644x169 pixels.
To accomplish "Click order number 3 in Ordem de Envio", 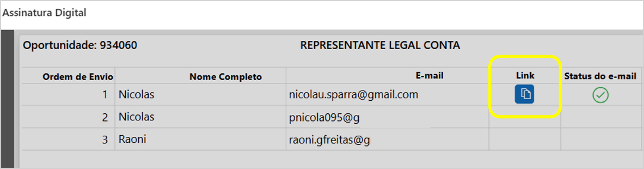I will click(105, 140).
